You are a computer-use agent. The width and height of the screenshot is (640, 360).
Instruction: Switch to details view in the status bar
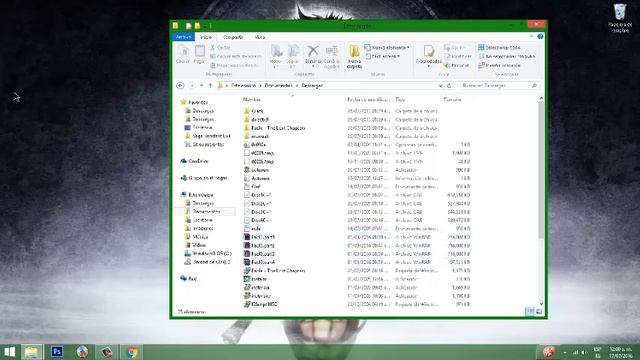click(529, 312)
